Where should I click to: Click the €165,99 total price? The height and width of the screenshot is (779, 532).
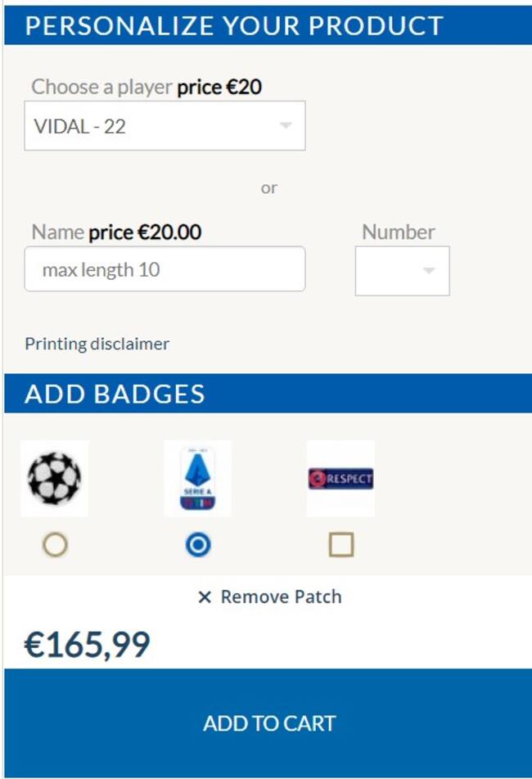pyautogui.click(x=88, y=645)
